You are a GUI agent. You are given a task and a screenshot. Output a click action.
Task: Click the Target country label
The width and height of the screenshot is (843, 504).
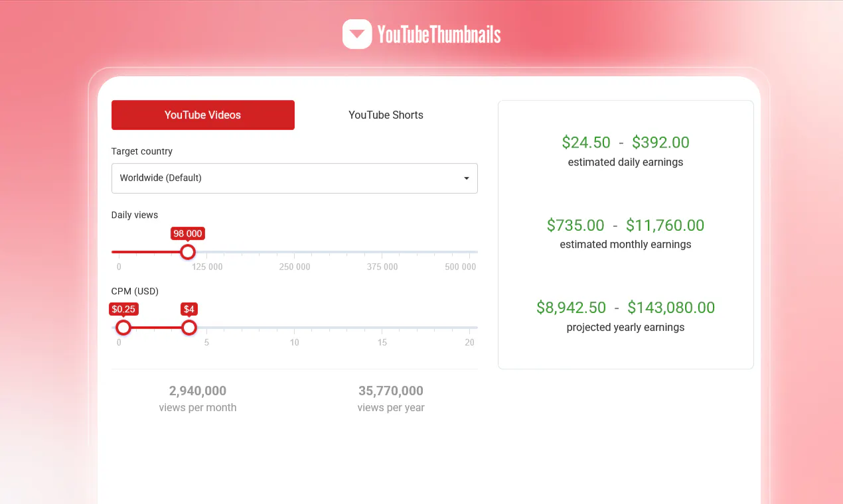pos(142,151)
